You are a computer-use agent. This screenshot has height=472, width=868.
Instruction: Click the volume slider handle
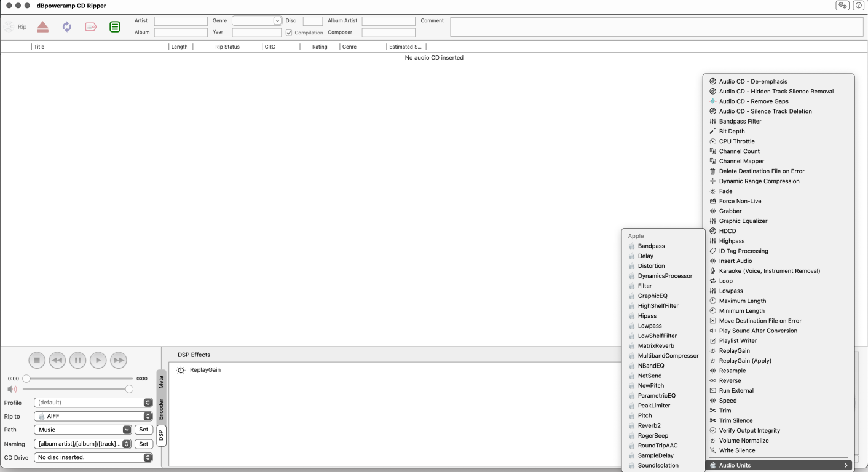[x=129, y=389]
